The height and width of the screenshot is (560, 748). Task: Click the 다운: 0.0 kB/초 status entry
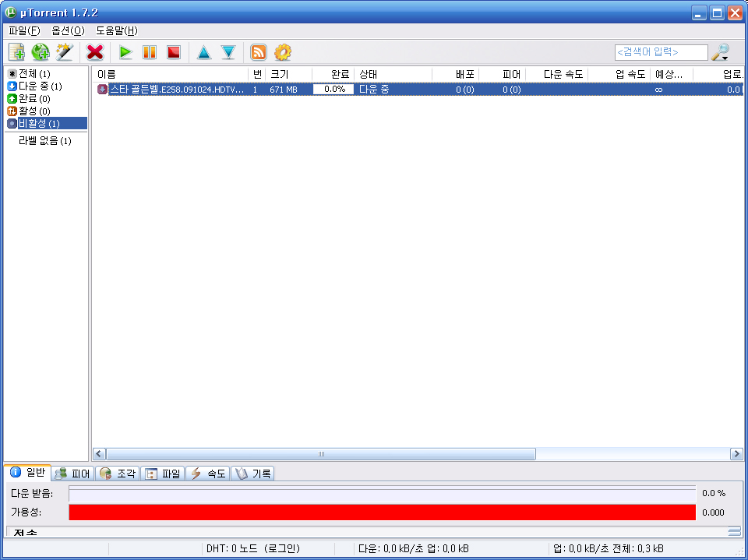(413, 548)
